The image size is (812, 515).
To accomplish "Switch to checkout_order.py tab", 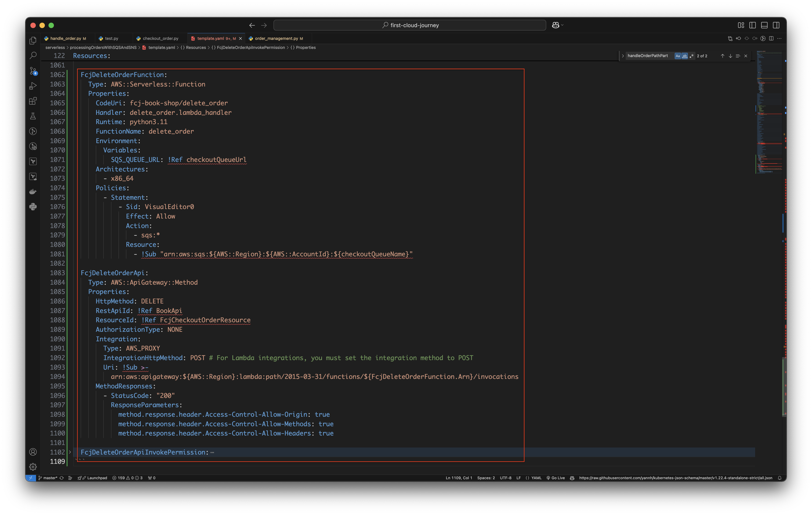I will pyautogui.click(x=160, y=39).
